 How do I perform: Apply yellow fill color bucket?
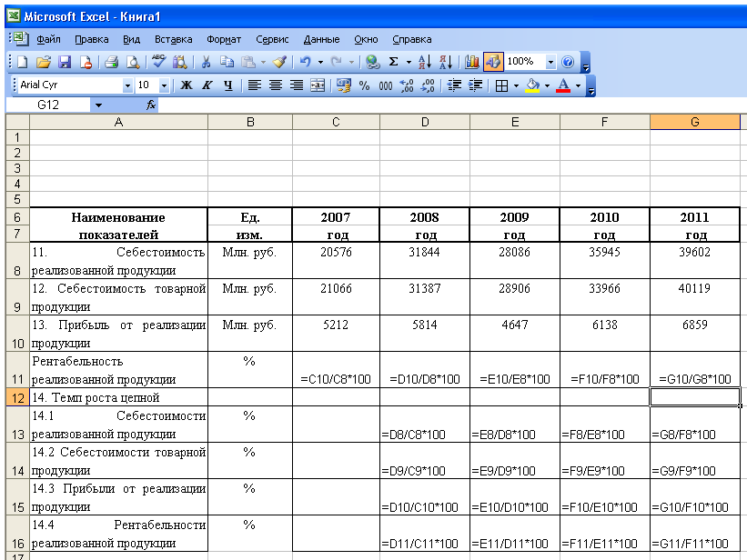[532, 85]
